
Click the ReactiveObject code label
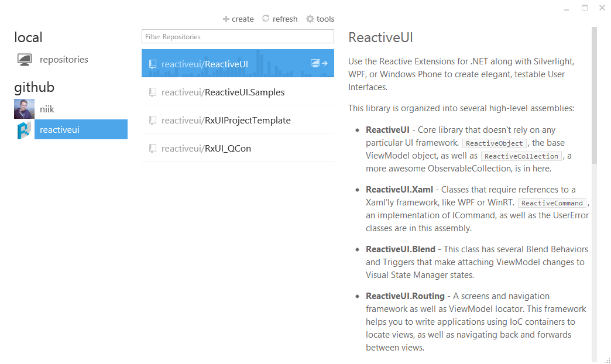(x=494, y=143)
